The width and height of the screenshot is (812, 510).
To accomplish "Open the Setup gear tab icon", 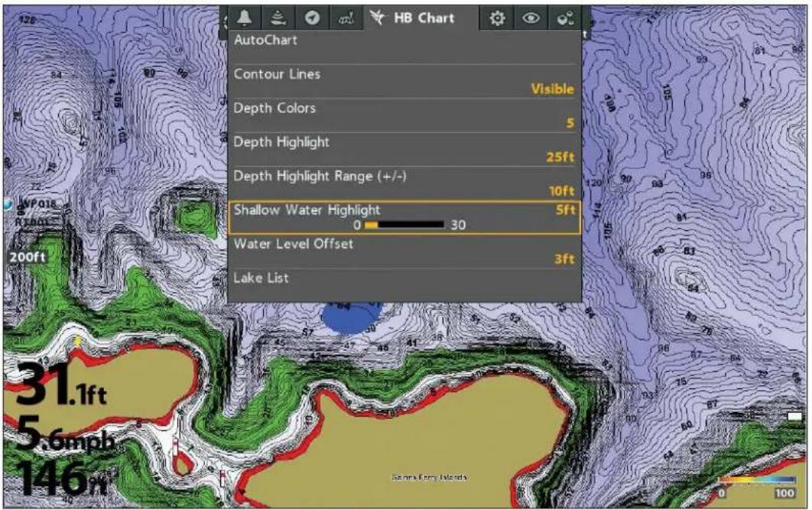I will [497, 18].
